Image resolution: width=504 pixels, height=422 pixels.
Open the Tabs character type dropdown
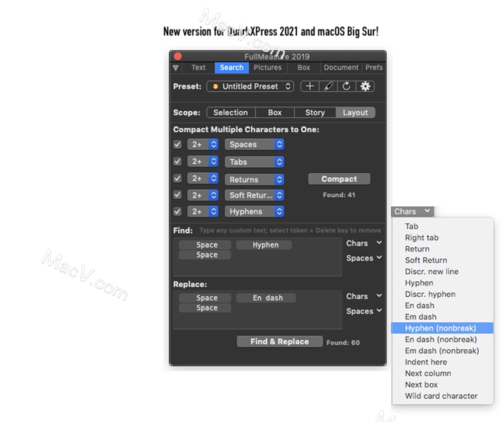pos(254,162)
